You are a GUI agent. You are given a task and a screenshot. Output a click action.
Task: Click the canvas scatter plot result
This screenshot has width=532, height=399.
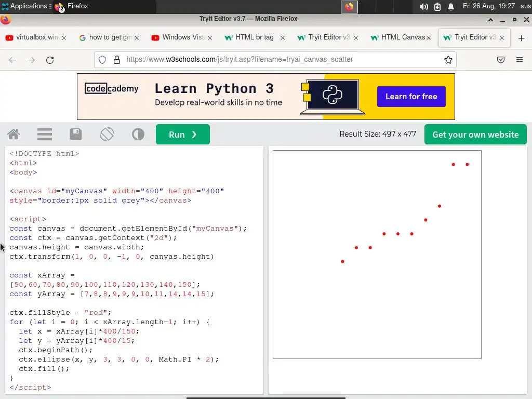377,255
